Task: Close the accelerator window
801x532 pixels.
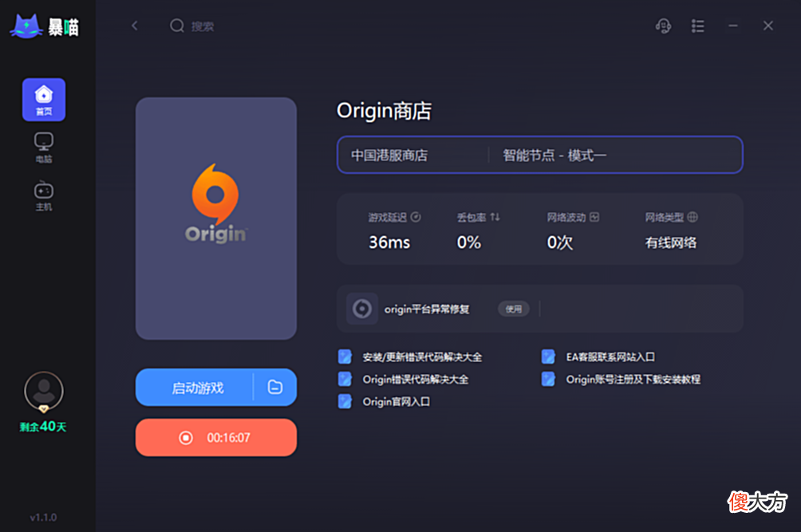Action: [x=767, y=26]
